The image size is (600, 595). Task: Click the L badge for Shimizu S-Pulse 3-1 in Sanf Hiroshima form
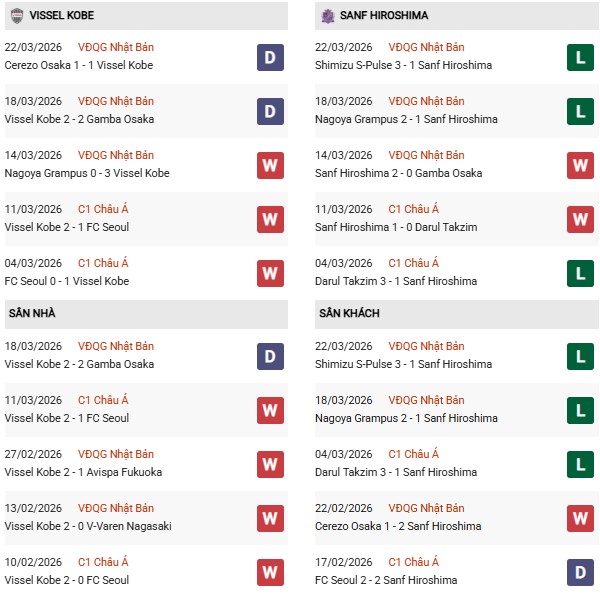581,57
